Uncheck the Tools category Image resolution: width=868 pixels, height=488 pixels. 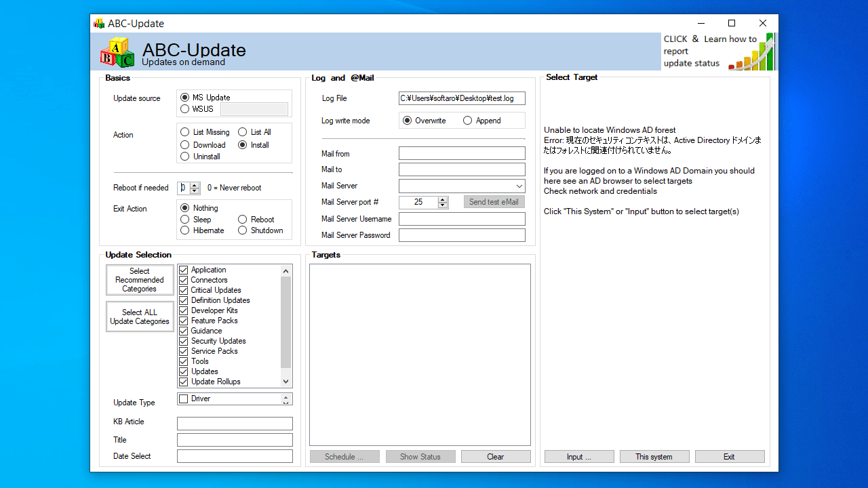(x=183, y=361)
